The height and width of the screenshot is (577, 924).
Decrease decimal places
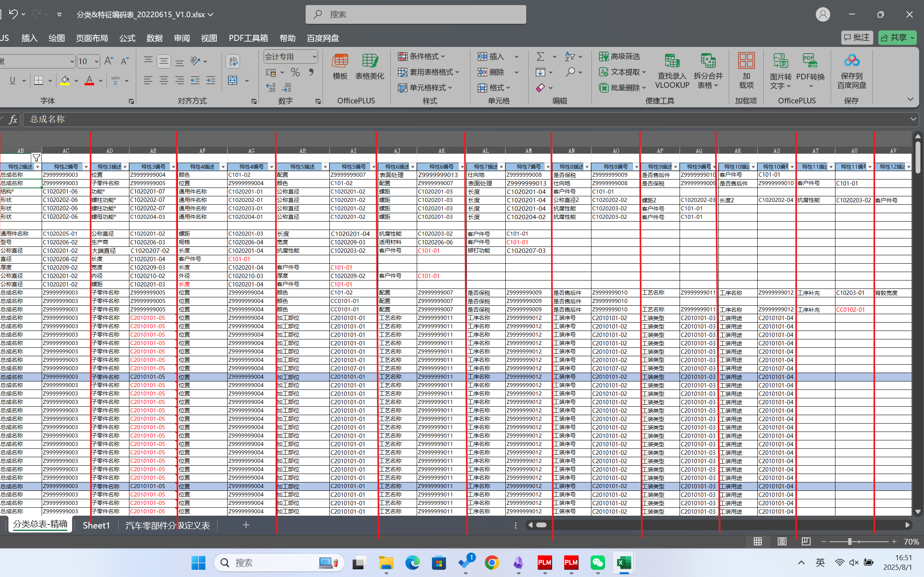pos(286,87)
